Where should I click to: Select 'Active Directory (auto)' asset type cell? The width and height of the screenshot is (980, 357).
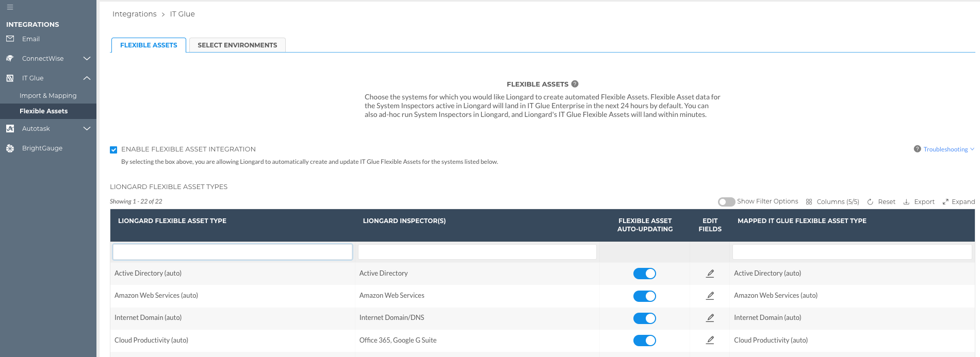148,273
